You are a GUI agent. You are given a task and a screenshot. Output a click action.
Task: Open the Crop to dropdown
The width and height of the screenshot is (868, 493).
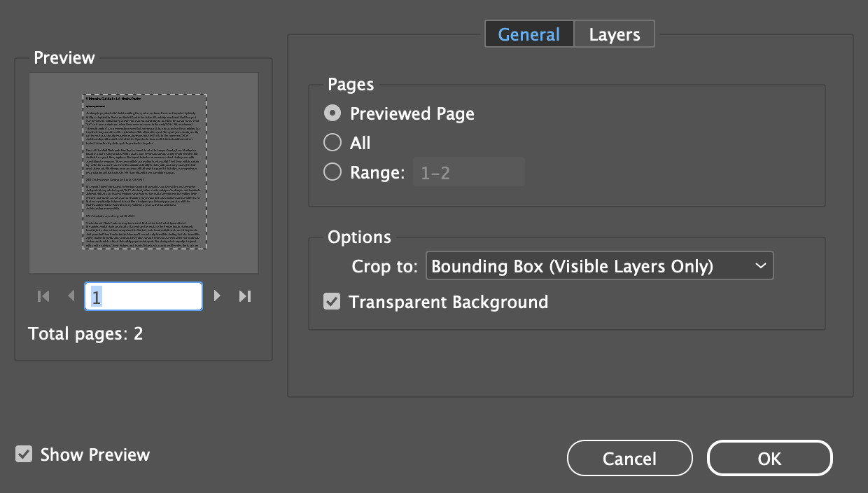(600, 265)
